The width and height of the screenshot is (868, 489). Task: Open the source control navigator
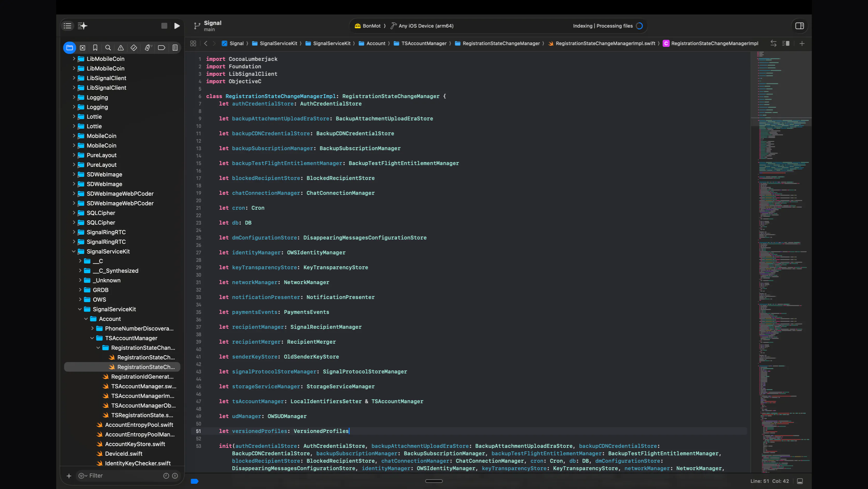83,48
